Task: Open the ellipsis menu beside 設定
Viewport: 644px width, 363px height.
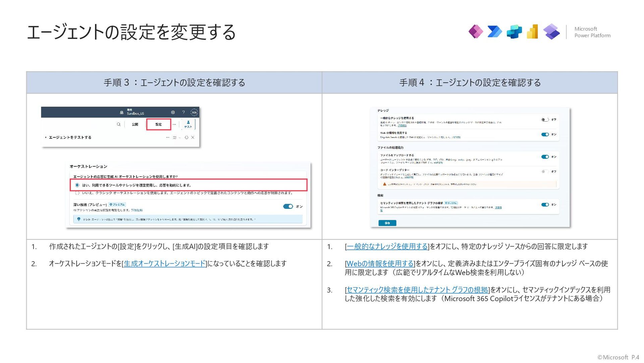Action: [x=174, y=124]
